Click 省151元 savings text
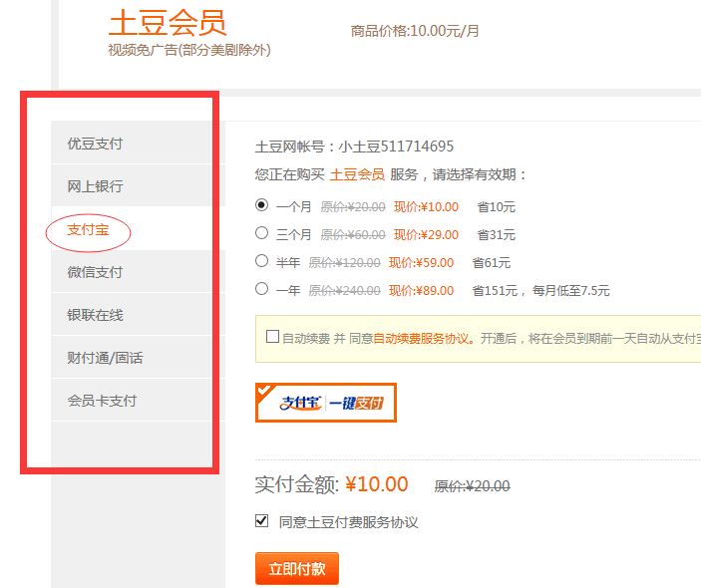The image size is (701, 588). tap(495, 291)
